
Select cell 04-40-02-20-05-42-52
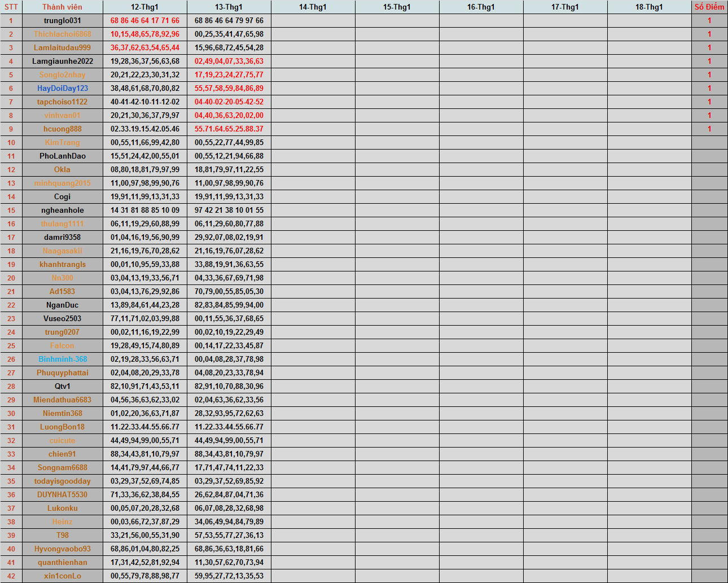coord(229,102)
